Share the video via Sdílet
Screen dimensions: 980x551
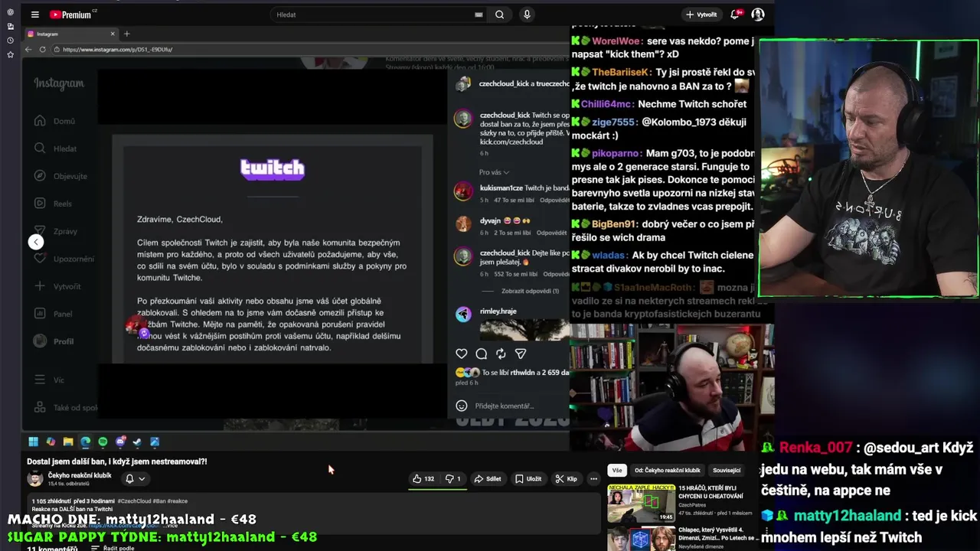click(487, 479)
